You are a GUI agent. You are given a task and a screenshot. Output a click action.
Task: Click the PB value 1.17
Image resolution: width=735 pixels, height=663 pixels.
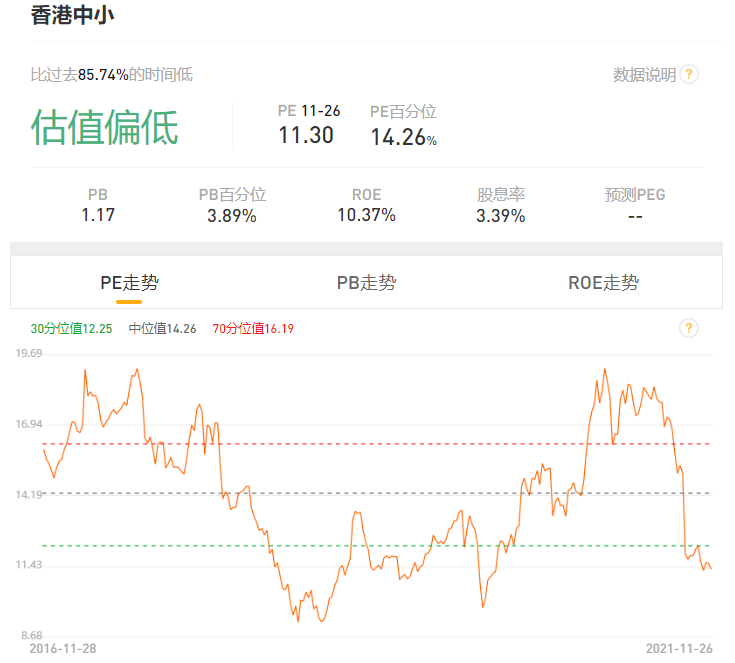[98, 215]
